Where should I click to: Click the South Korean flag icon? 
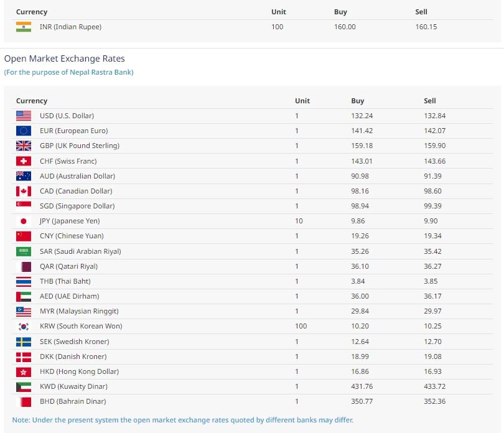point(24,326)
